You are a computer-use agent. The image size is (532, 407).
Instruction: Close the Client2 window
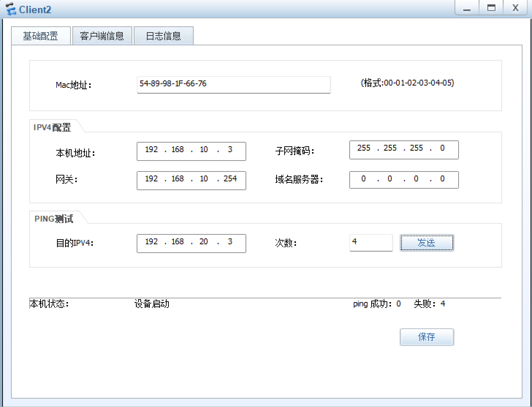click(515, 8)
